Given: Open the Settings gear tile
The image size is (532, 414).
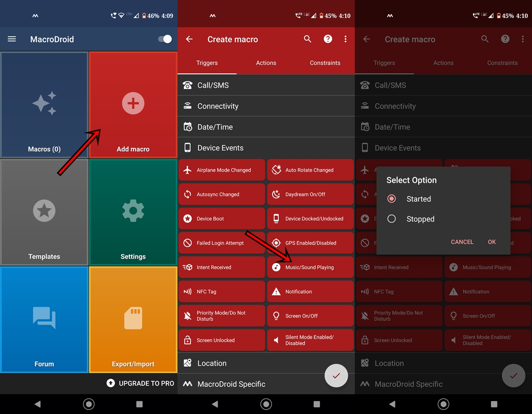Looking at the screenshot, I should tap(133, 212).
